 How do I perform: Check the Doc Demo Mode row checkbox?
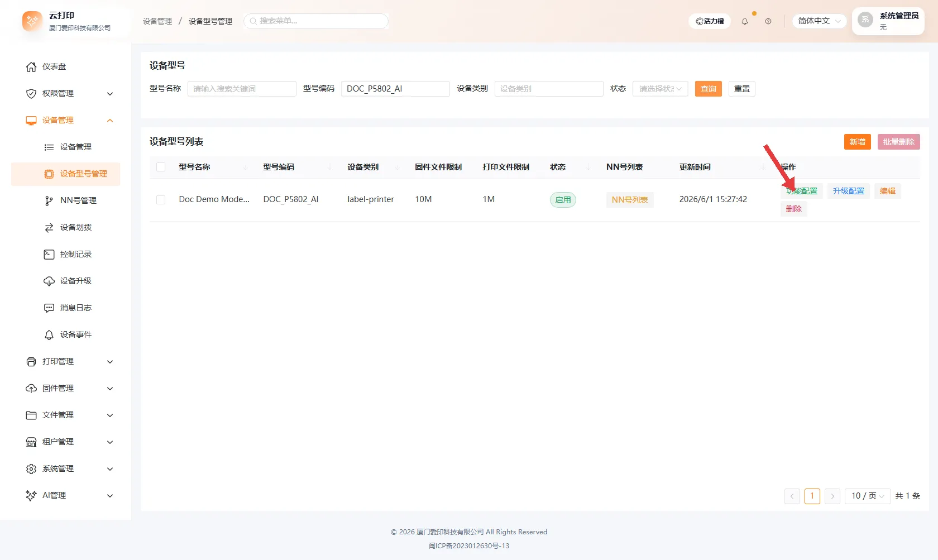click(161, 200)
